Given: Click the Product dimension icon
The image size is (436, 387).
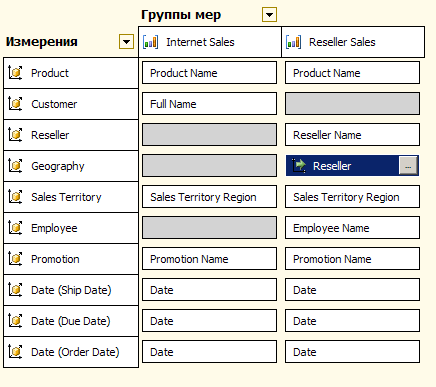Looking at the screenshot, I should point(15,73).
